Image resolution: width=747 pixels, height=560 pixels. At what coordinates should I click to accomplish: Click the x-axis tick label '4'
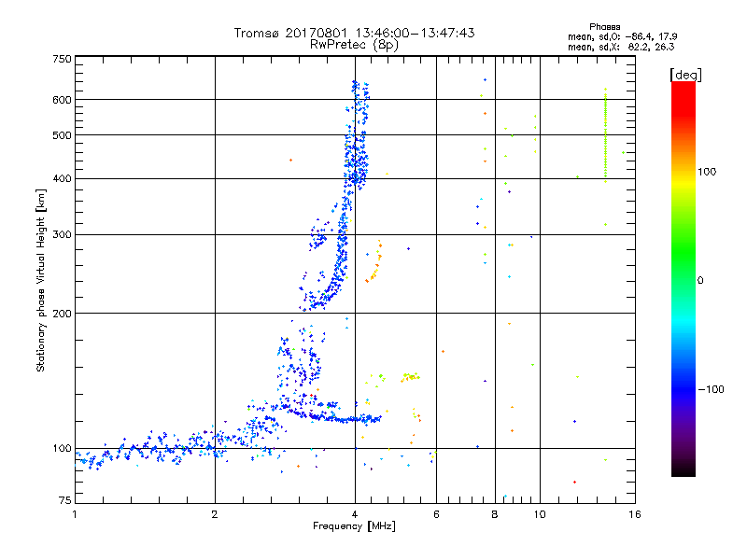(x=355, y=514)
